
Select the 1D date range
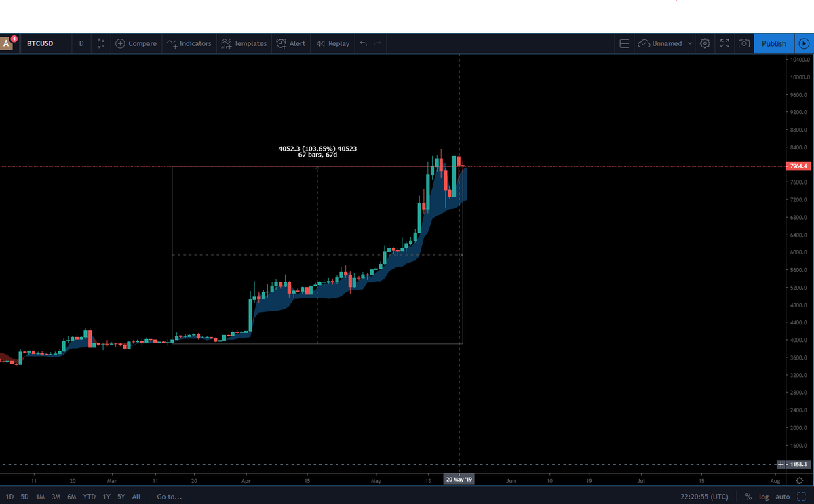(9, 497)
